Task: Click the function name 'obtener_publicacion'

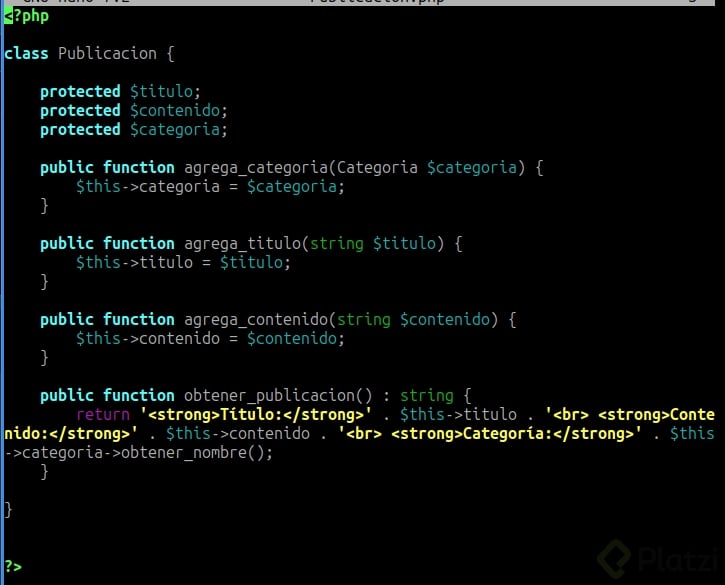Action: 269,395
